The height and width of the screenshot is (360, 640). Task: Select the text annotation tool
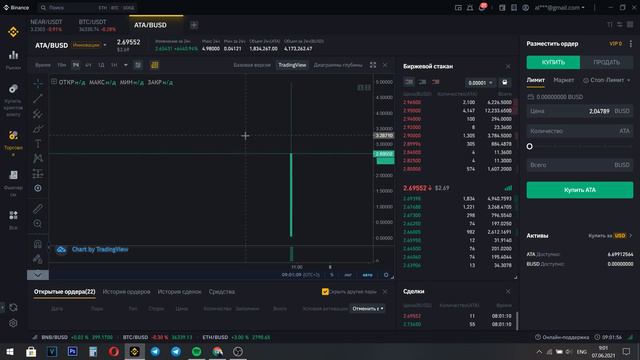[38, 143]
